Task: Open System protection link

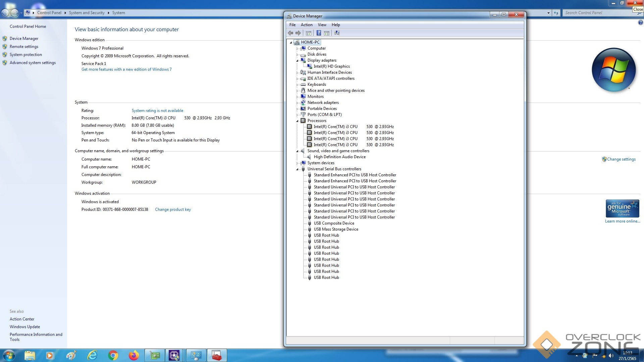Action: click(26, 55)
